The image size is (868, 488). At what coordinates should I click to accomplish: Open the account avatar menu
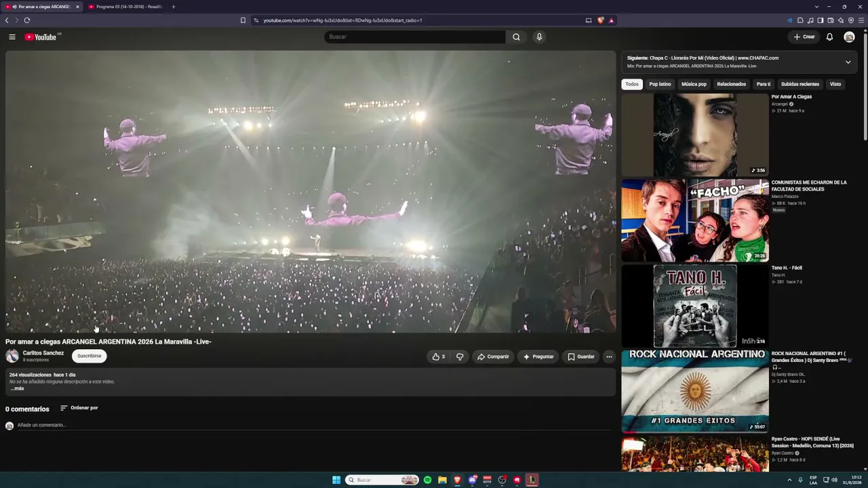[849, 37]
